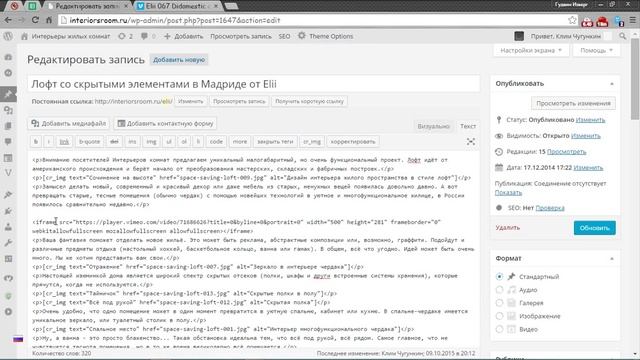Bookmark this page with star icon

coord(572,20)
